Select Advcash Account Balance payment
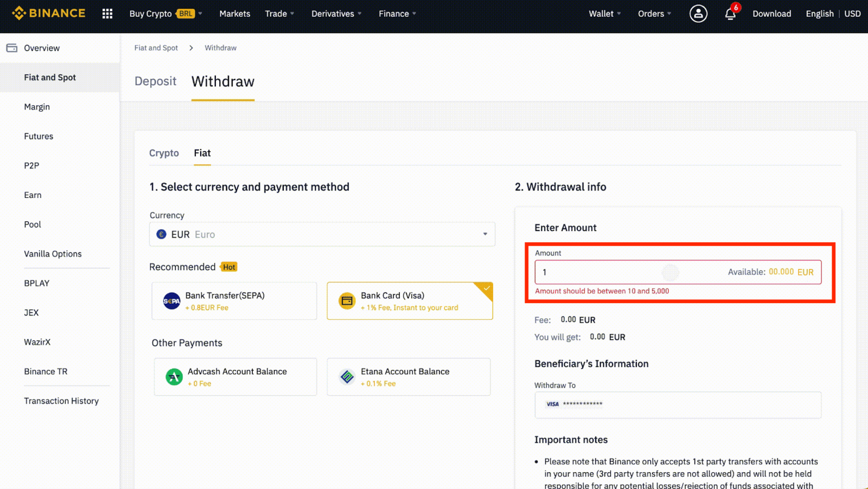 coord(235,377)
